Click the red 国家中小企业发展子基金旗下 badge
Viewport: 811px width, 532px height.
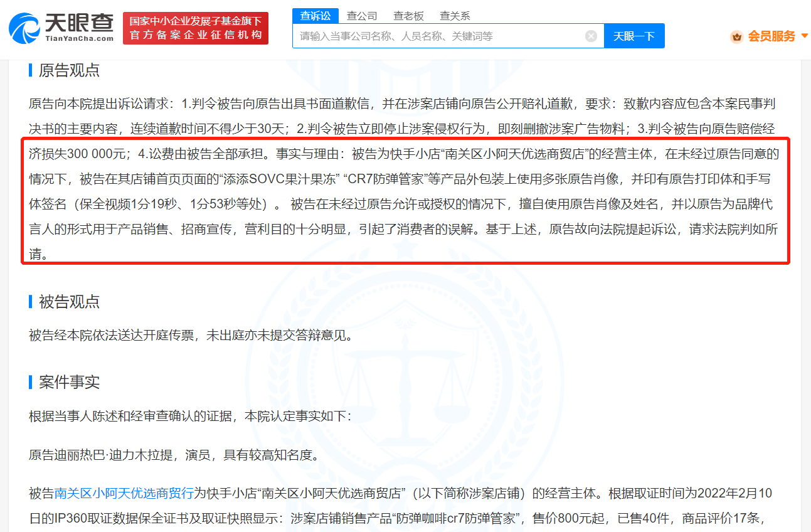click(195, 28)
